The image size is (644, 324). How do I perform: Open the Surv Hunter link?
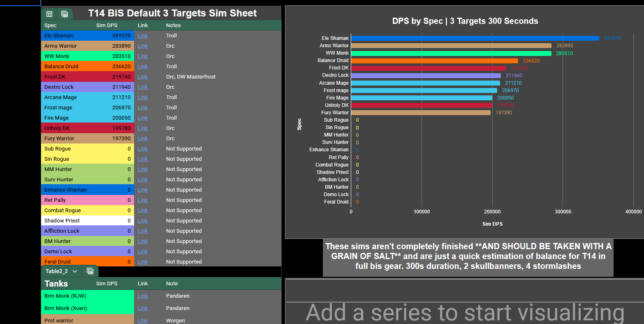pyautogui.click(x=143, y=180)
